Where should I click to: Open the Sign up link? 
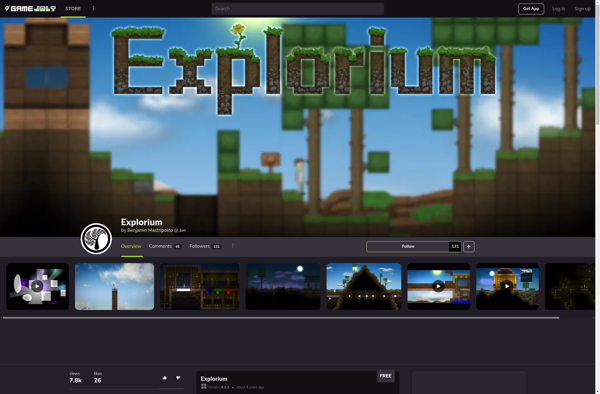click(582, 9)
